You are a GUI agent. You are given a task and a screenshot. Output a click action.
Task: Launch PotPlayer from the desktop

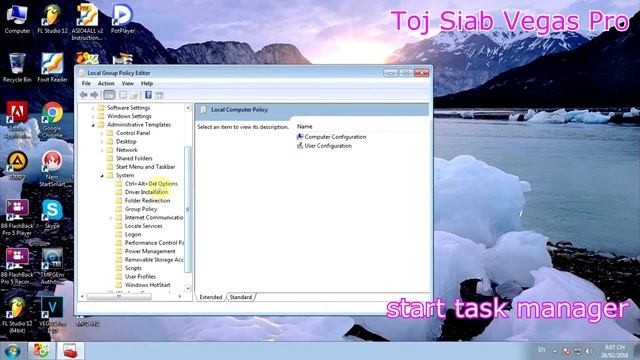point(122,19)
